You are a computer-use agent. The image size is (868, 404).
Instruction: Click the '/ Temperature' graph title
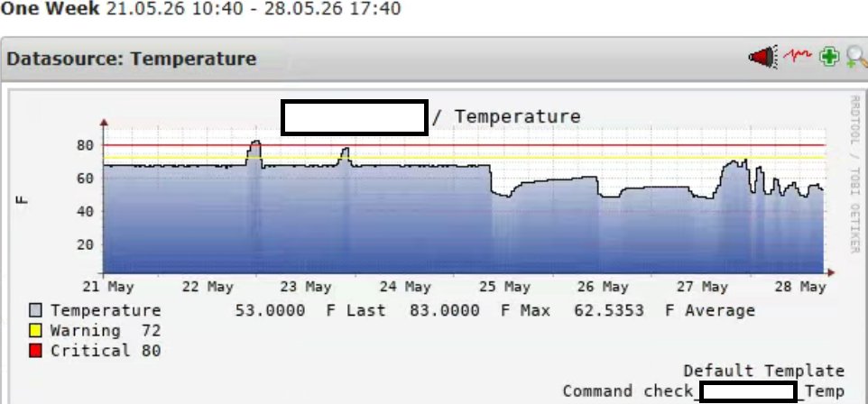[x=506, y=116]
